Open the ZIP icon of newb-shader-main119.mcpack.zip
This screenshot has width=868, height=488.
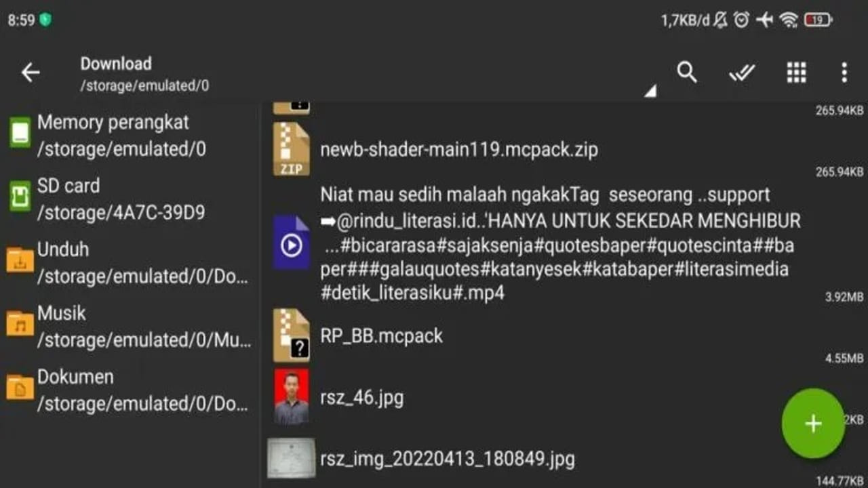pos(292,149)
